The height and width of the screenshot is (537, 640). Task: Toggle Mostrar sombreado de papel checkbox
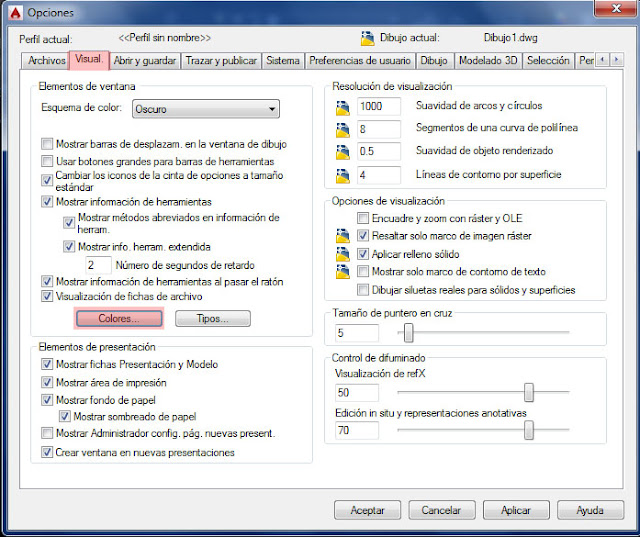coord(64,416)
